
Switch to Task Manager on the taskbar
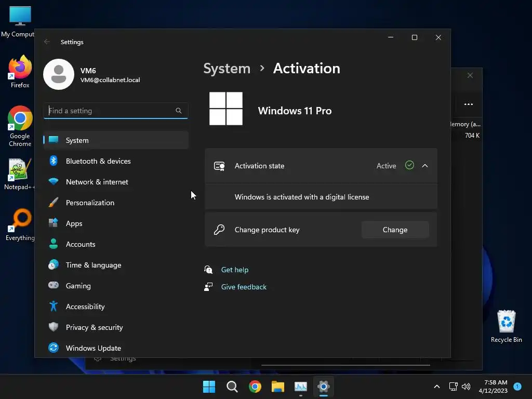(301, 387)
